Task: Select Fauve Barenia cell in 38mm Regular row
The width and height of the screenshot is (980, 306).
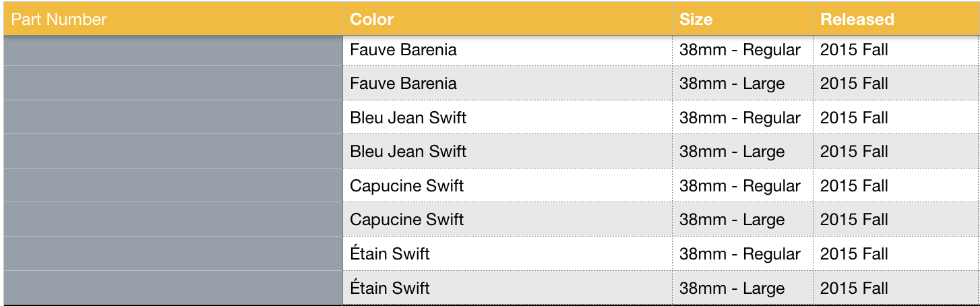Action: coord(508,50)
